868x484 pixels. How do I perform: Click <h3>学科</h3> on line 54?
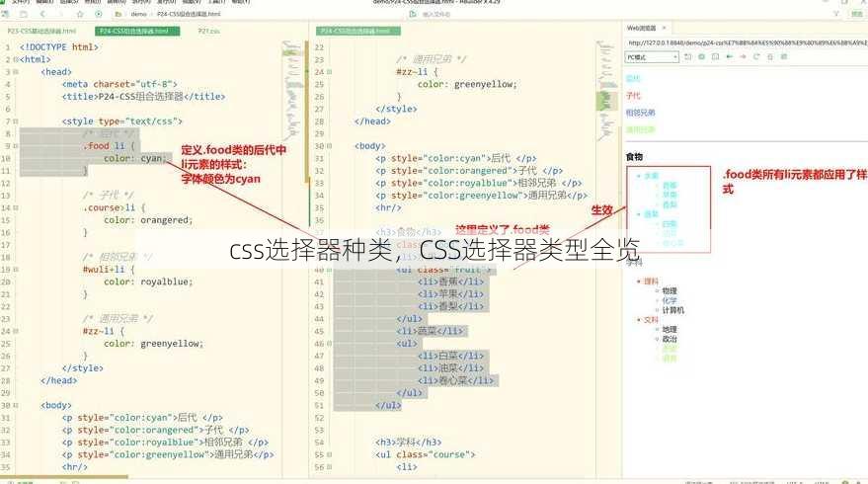click(409, 443)
